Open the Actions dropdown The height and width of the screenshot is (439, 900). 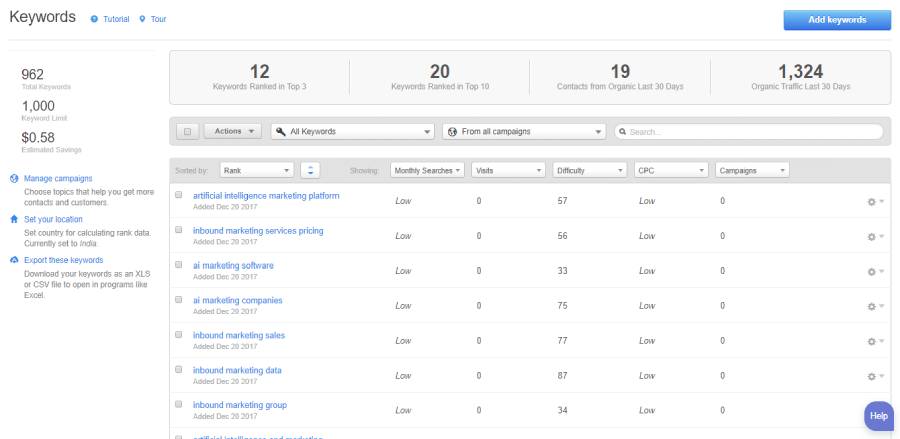pyautogui.click(x=233, y=131)
